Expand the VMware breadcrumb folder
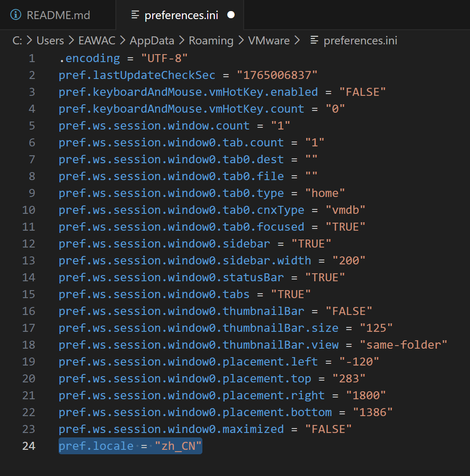 point(269,40)
